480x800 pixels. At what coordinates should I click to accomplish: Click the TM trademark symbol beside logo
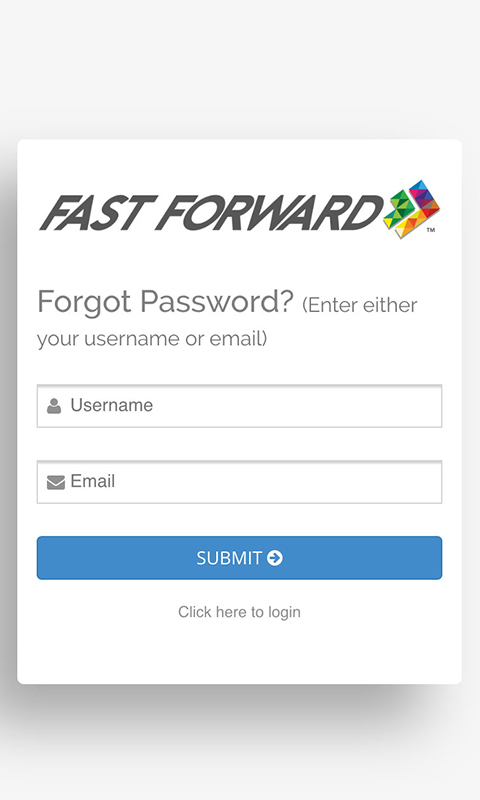[x=431, y=230]
